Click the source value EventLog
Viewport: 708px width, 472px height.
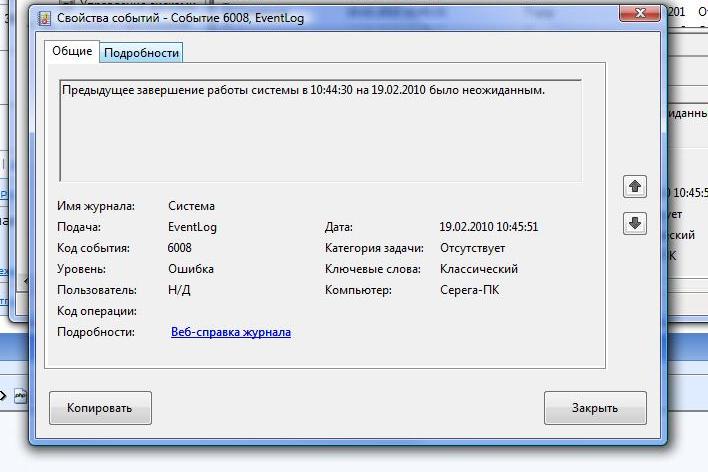point(192,227)
